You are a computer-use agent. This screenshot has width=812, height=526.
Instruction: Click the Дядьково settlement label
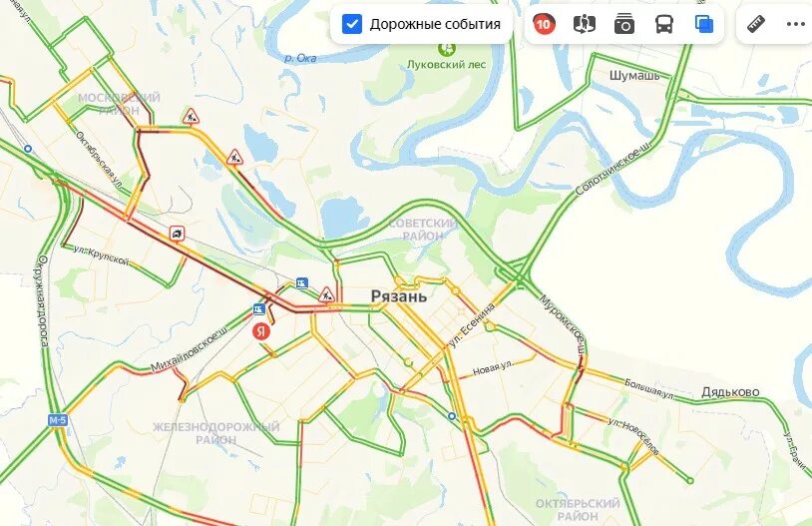[x=730, y=392]
